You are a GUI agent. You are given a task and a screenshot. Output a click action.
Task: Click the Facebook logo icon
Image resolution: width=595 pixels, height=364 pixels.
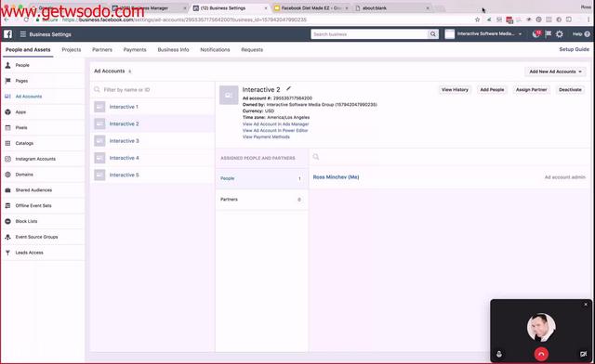8,34
